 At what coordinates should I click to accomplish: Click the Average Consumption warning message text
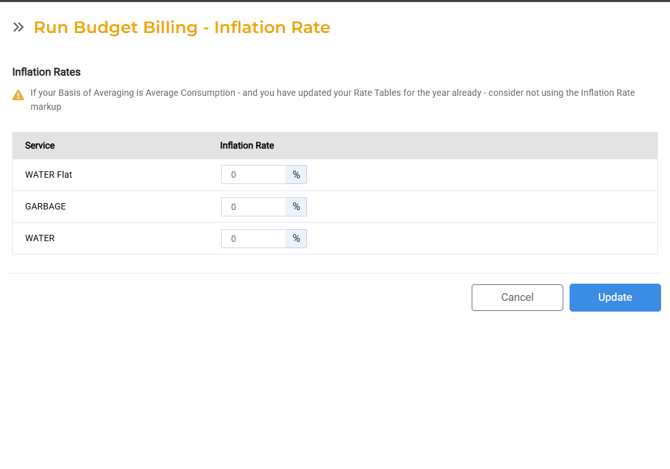332,93
